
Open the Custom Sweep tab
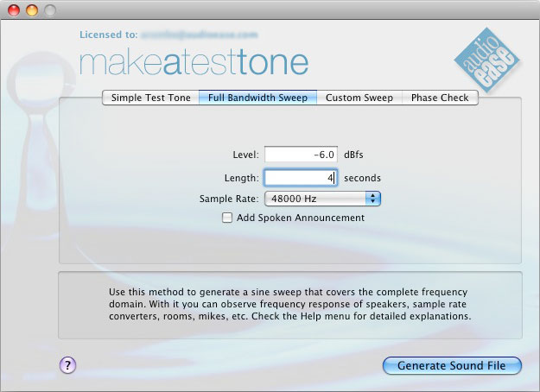[x=359, y=98]
